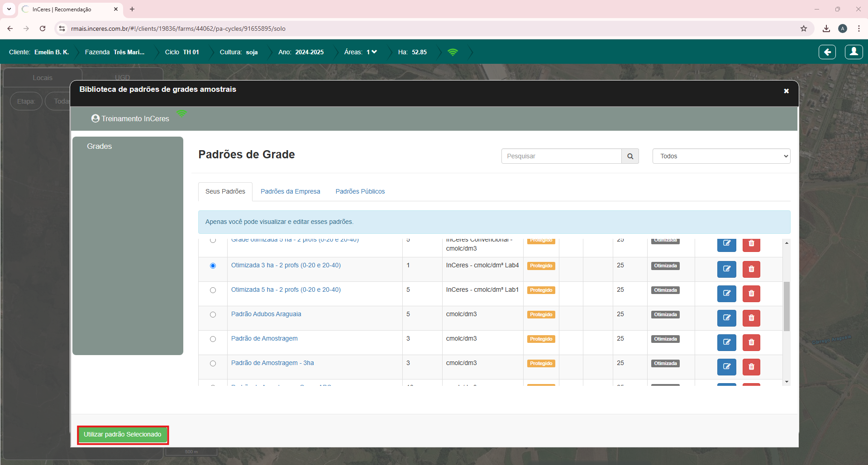Edit the Otimizada 5 ha pattern row

pyautogui.click(x=726, y=293)
